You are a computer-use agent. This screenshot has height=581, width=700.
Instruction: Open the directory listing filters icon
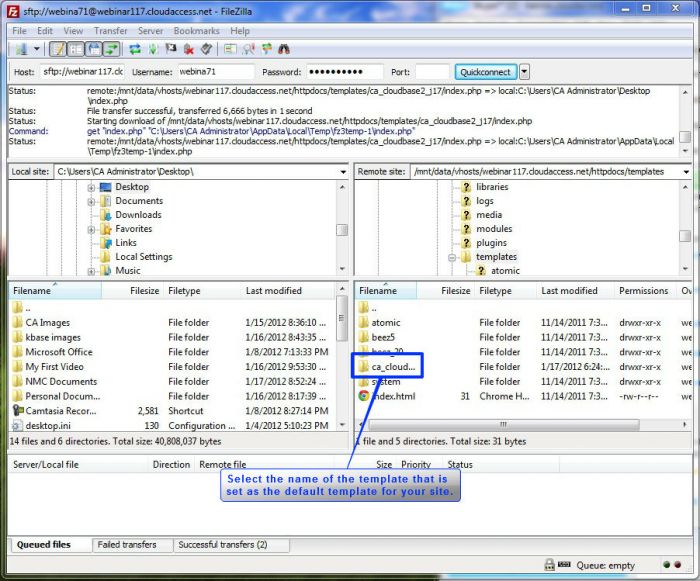pyautogui.click(x=230, y=49)
